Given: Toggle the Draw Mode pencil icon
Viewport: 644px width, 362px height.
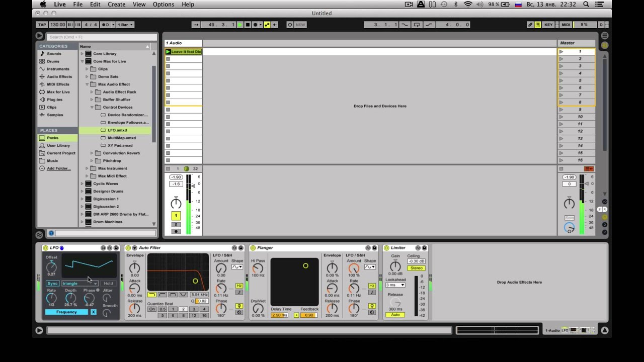Looking at the screenshot, I should 530,25.
